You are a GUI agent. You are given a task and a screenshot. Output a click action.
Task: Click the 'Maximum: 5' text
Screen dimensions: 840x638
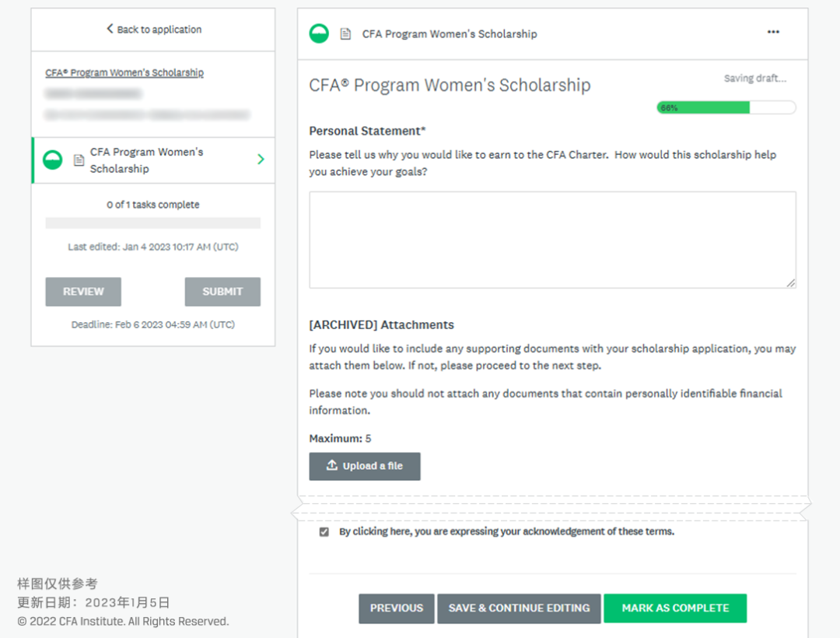coord(340,438)
